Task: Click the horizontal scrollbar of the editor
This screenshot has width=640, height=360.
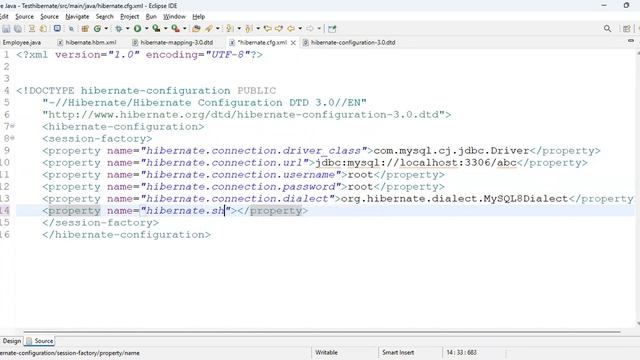Action: (322, 332)
